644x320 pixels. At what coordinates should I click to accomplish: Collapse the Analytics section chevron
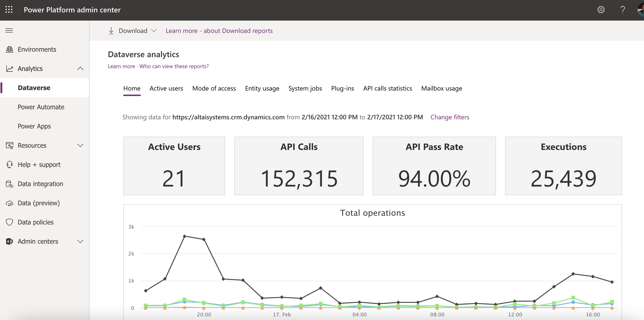(80, 69)
